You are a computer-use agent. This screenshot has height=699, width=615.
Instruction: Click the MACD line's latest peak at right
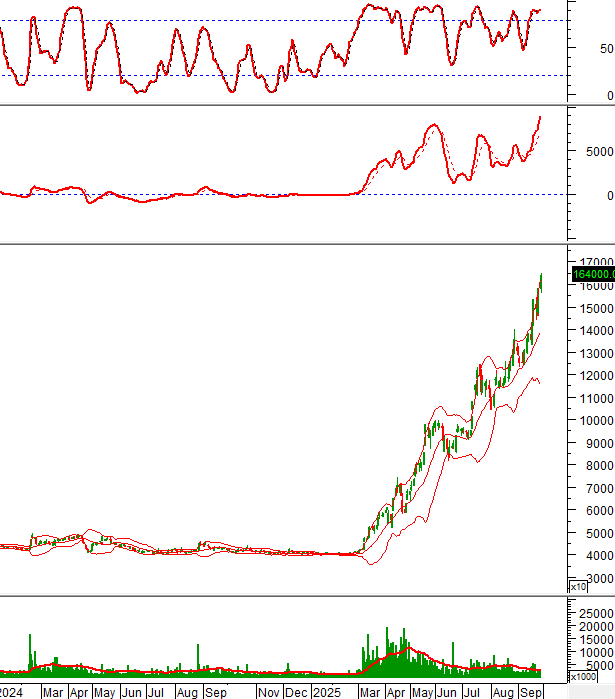pos(540,117)
